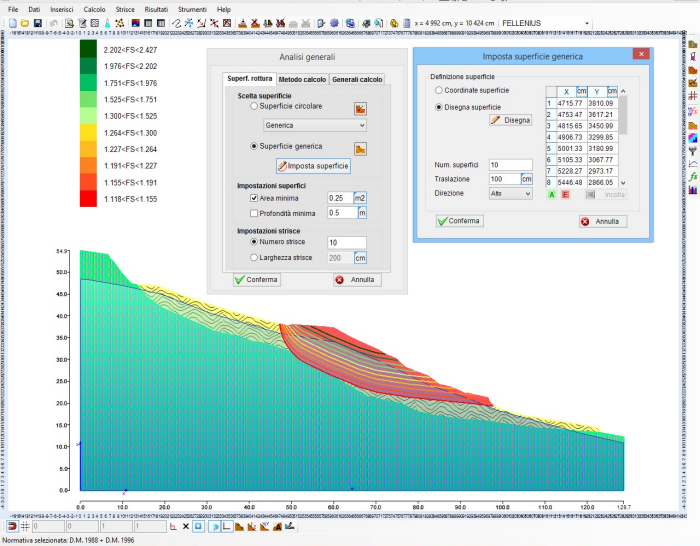Click the colored bar chart icon in sidebar
This screenshot has width=700, height=546.
pyautogui.click(x=693, y=190)
